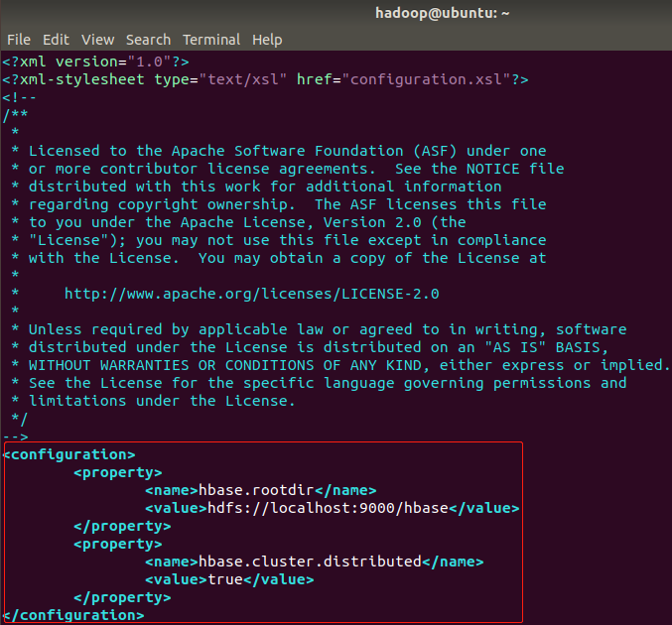Open the View menu

(x=97, y=40)
